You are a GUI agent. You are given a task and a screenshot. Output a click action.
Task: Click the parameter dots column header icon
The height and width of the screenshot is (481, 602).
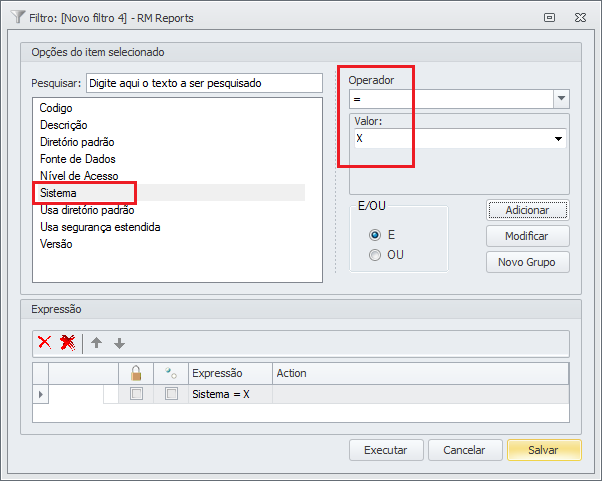(171, 373)
